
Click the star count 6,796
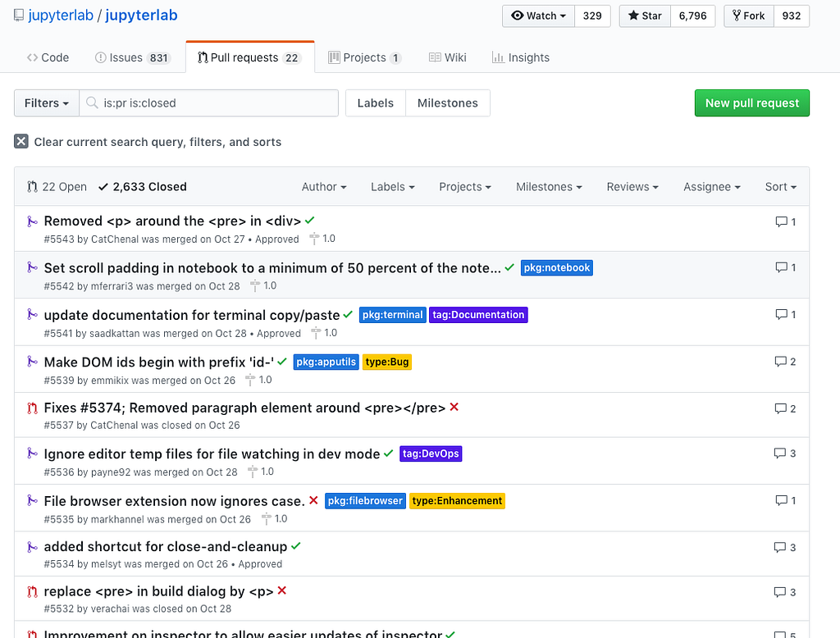click(692, 16)
